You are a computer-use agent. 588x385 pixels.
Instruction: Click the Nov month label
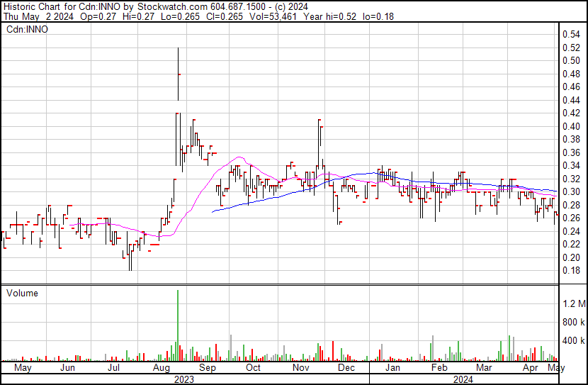(x=301, y=367)
